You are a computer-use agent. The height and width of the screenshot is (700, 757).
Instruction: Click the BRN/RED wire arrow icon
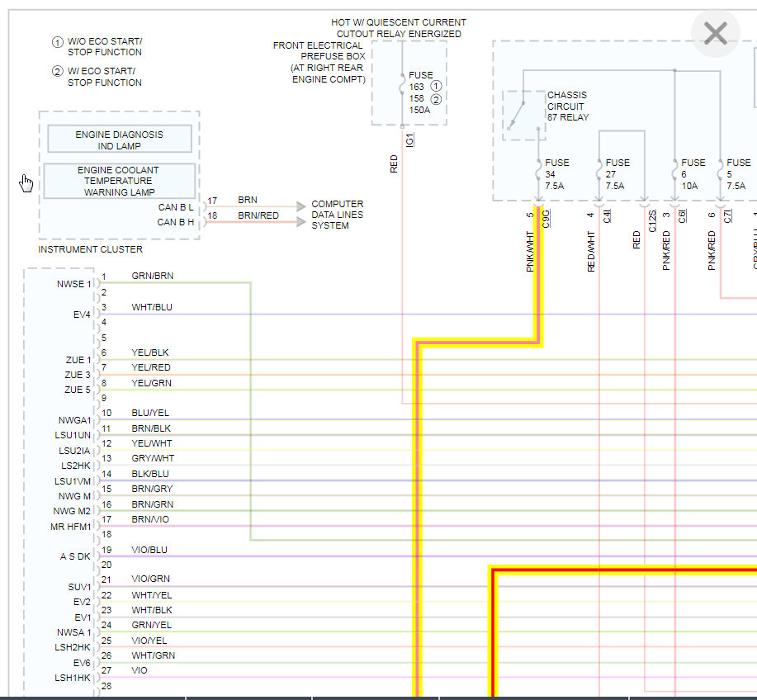300,221
